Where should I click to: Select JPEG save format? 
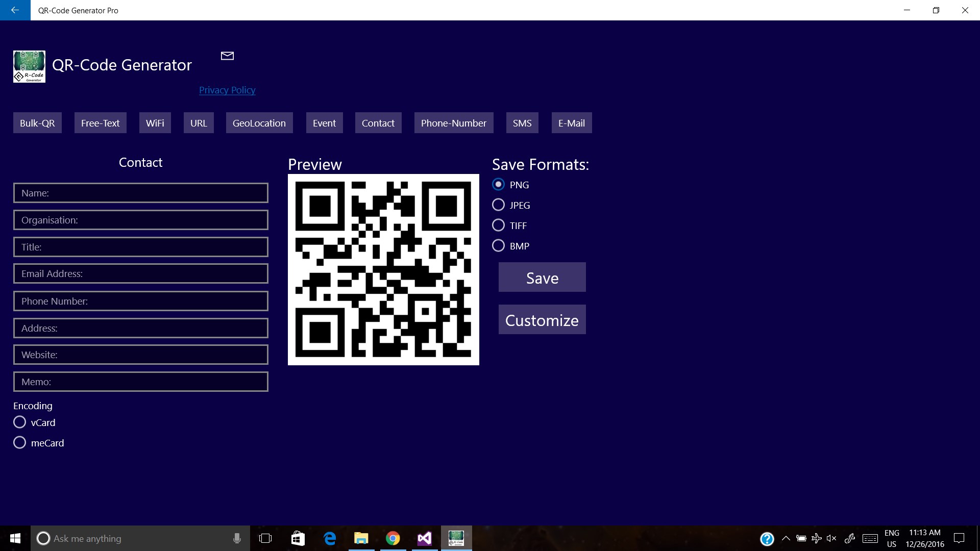pyautogui.click(x=498, y=205)
